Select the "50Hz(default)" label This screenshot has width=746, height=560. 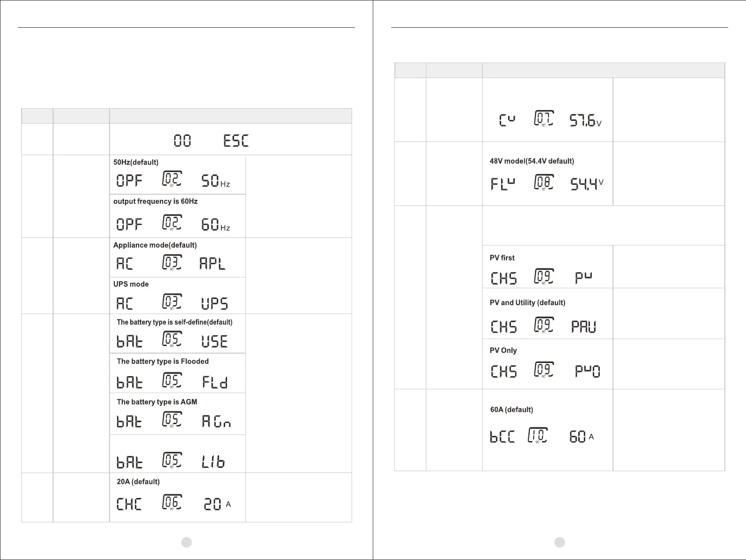(136, 162)
